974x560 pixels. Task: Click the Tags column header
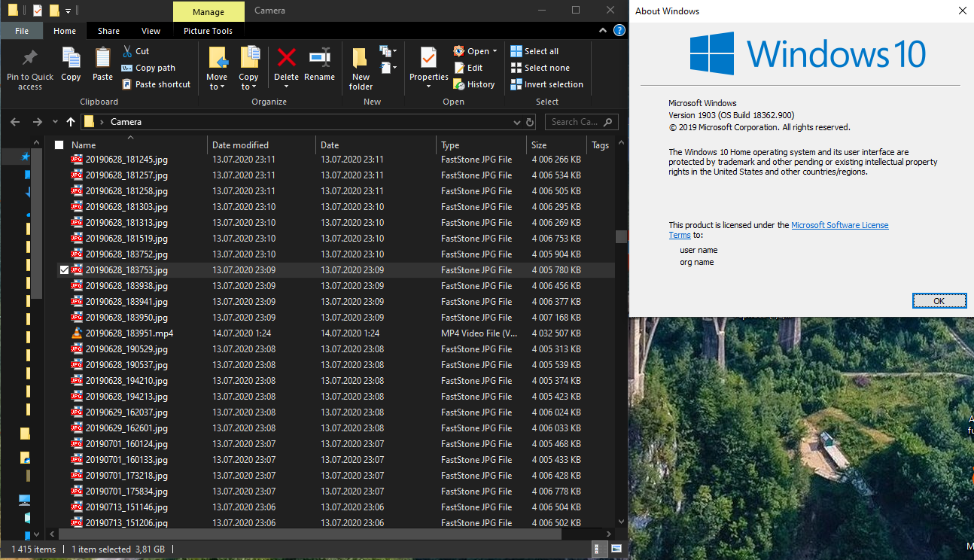tap(601, 145)
